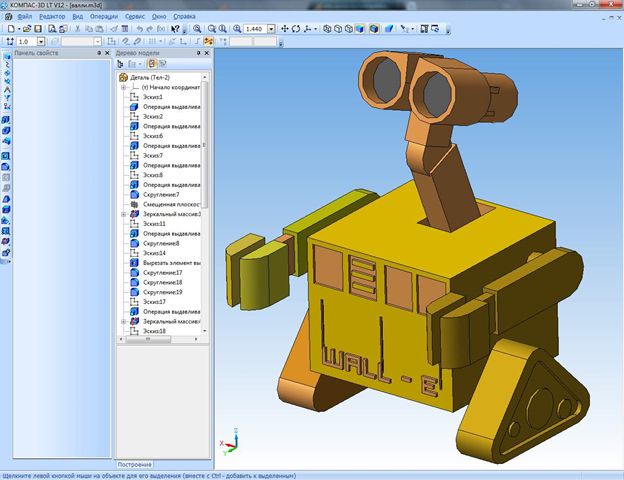Open print preview icon
This screenshot has height=480, width=624.
pyautogui.click(x=52, y=29)
